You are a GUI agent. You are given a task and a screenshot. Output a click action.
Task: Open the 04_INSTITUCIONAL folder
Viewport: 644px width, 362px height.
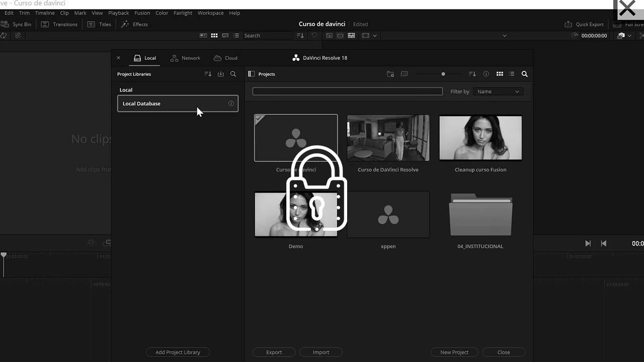[x=480, y=215]
